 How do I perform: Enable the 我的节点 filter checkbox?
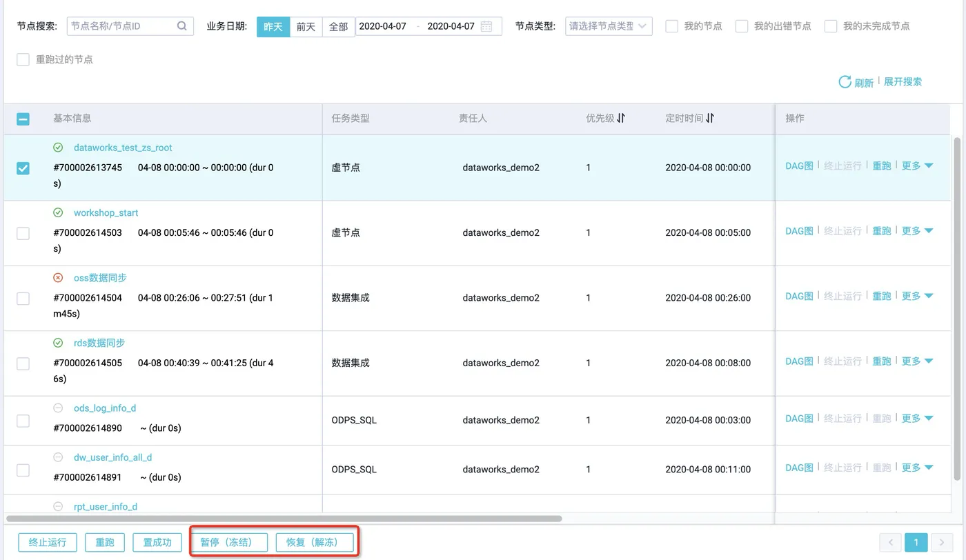(x=671, y=26)
